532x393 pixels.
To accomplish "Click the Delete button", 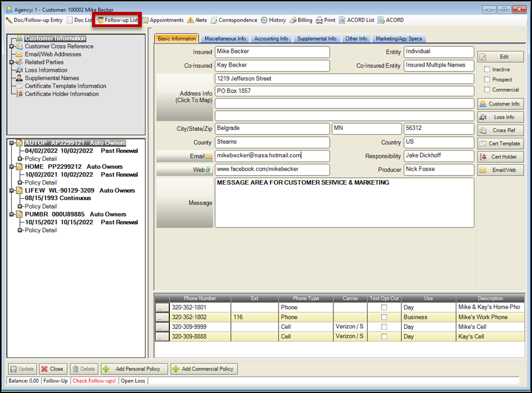I will tap(84, 369).
